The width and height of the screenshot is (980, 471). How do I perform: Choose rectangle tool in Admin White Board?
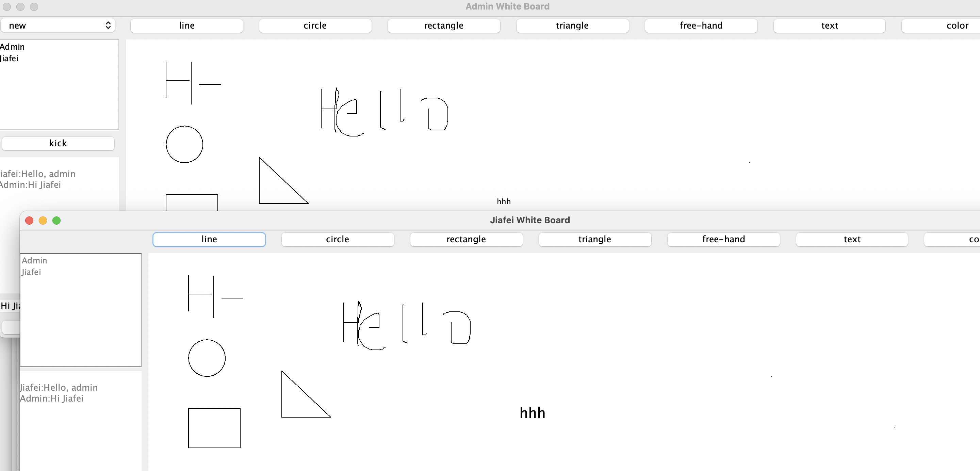[444, 26]
